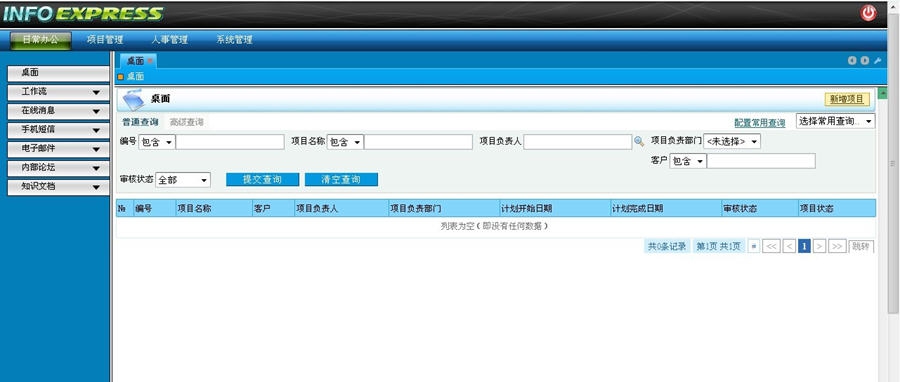Switch to the 普通查询 tab

coord(140,122)
